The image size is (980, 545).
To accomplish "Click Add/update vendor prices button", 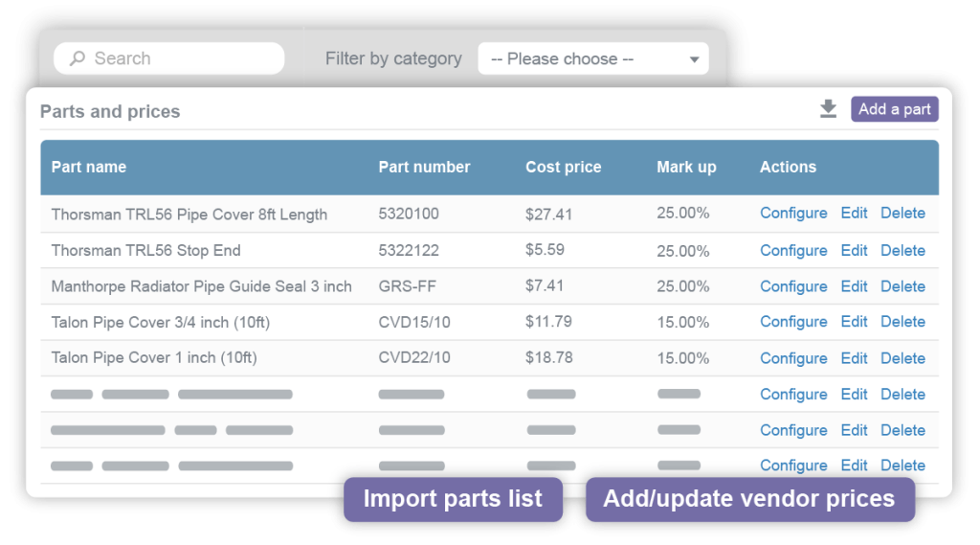I will pos(749,499).
